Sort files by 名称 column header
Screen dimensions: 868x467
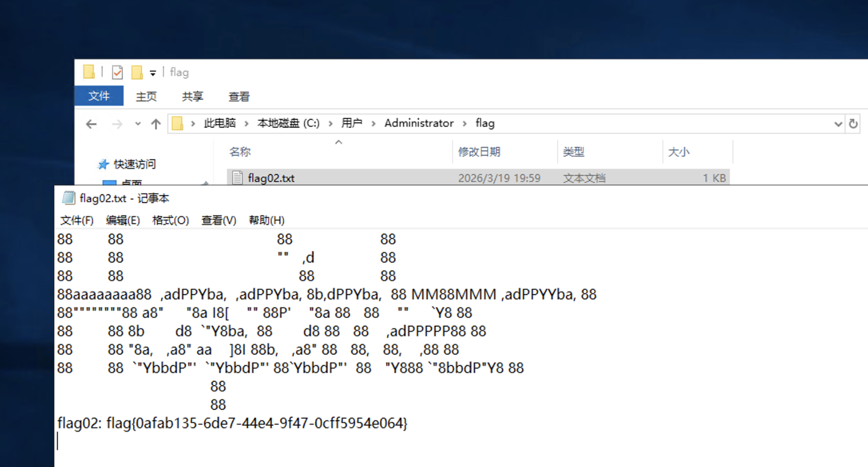240,152
